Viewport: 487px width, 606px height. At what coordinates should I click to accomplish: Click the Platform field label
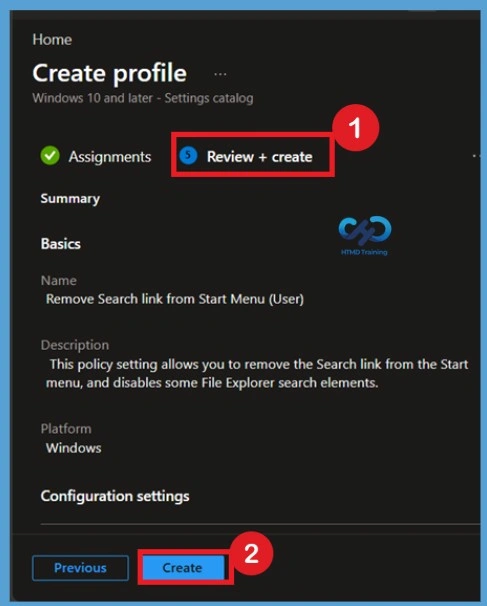pyautogui.click(x=66, y=429)
